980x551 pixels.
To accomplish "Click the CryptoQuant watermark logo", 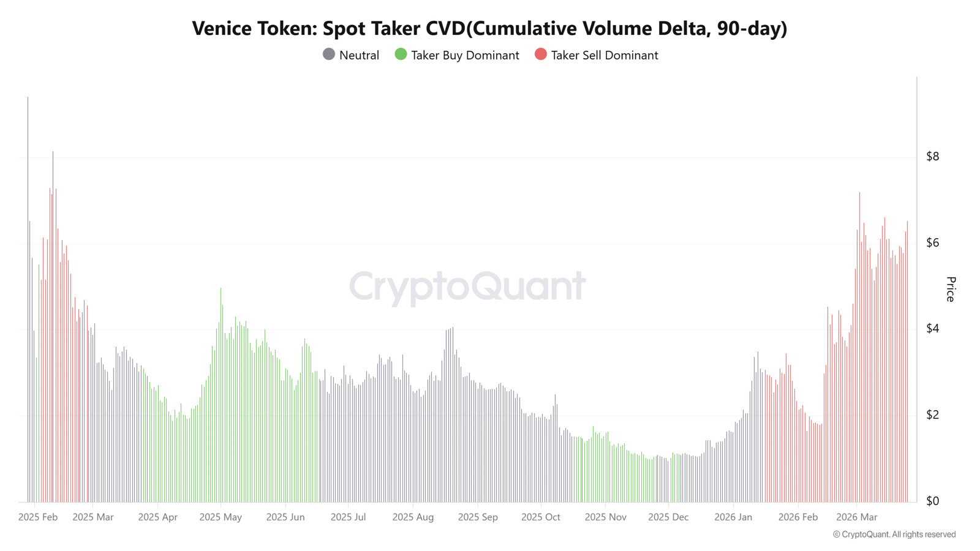I will pos(467,286).
